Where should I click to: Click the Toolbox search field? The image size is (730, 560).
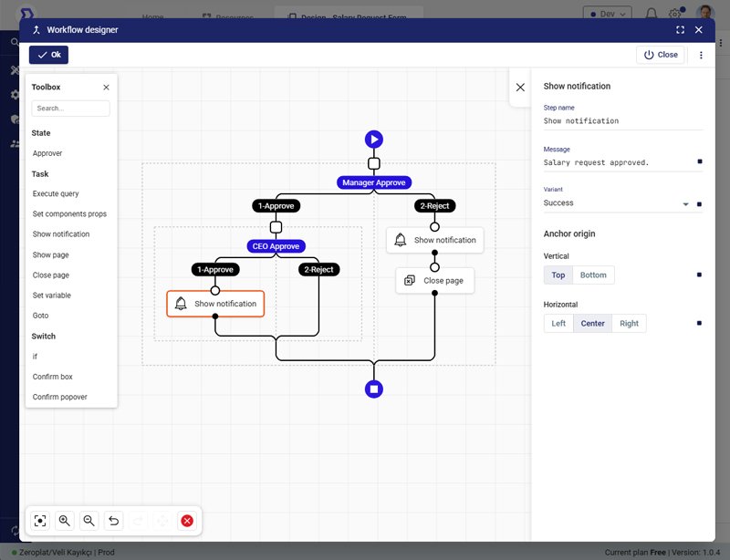(x=70, y=109)
